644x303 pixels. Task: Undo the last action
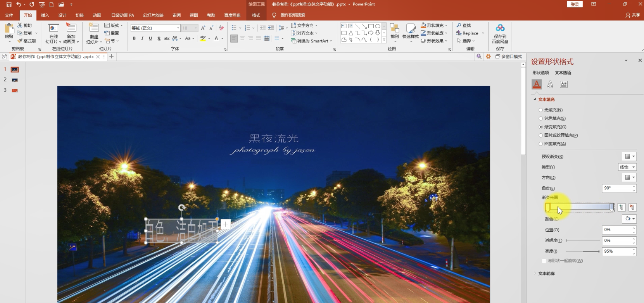[x=19, y=4]
